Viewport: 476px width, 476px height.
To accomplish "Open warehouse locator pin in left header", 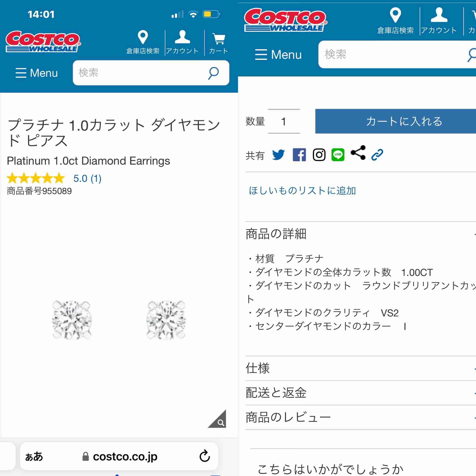I will click(x=143, y=42).
